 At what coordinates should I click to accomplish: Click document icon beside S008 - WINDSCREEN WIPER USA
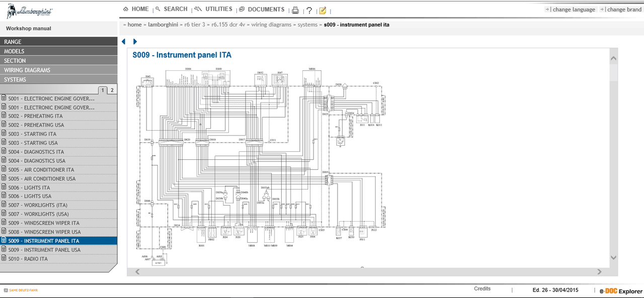tap(4, 232)
